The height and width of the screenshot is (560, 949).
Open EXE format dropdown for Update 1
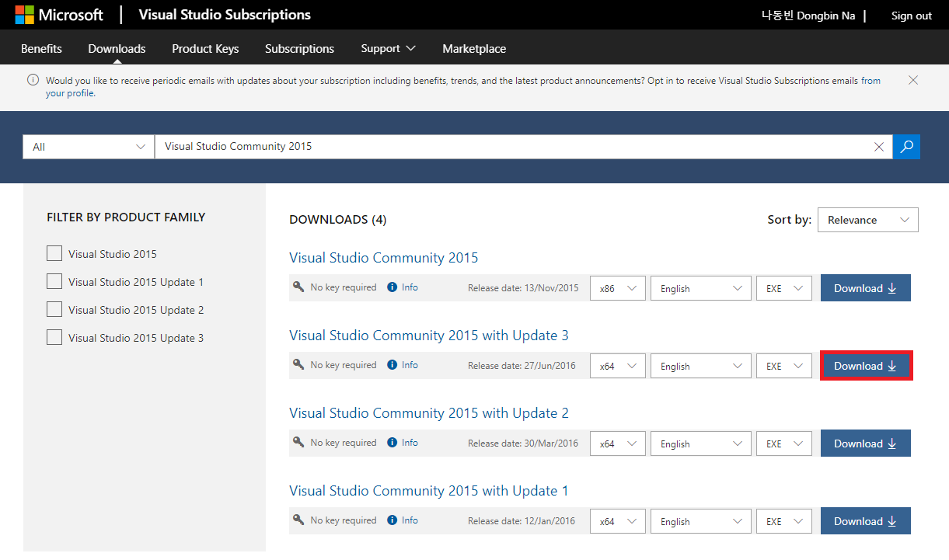point(784,521)
